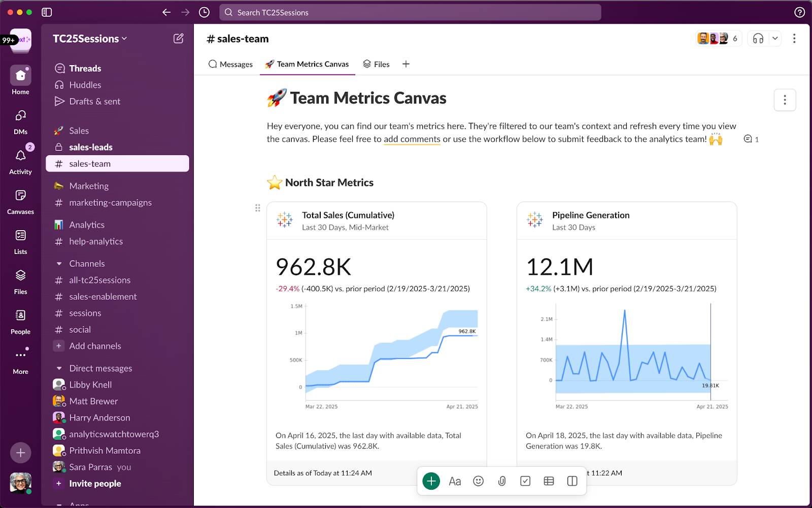The height and width of the screenshot is (508, 812).
Task: Start a huddle with headphones icon
Action: pyautogui.click(x=758, y=39)
